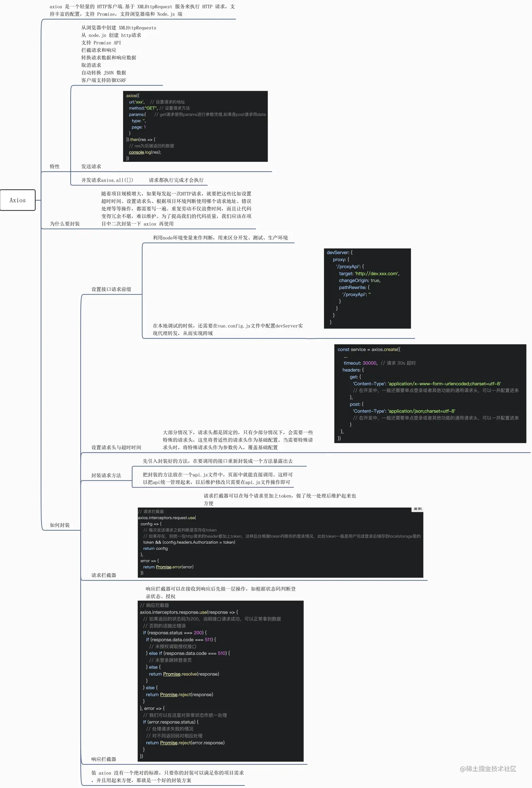Click the text beginning '请求拦截器可以在每个请求里加上token'

pos(280,500)
